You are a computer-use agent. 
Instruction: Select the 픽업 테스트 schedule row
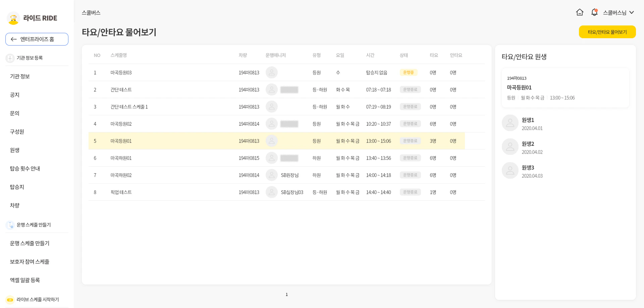point(121,192)
